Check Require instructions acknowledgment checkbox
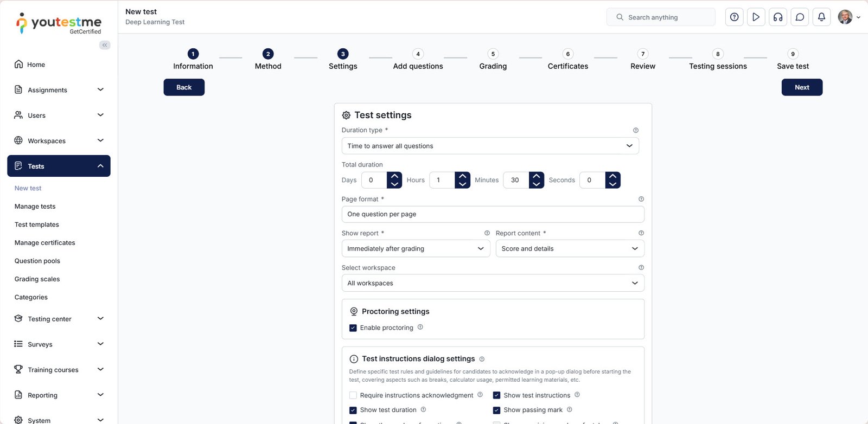The image size is (868, 424). click(x=353, y=395)
